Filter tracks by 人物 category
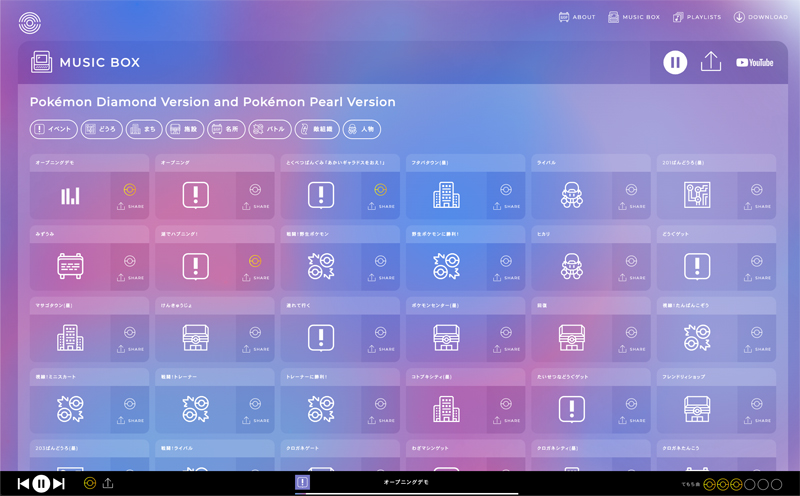 (x=362, y=129)
